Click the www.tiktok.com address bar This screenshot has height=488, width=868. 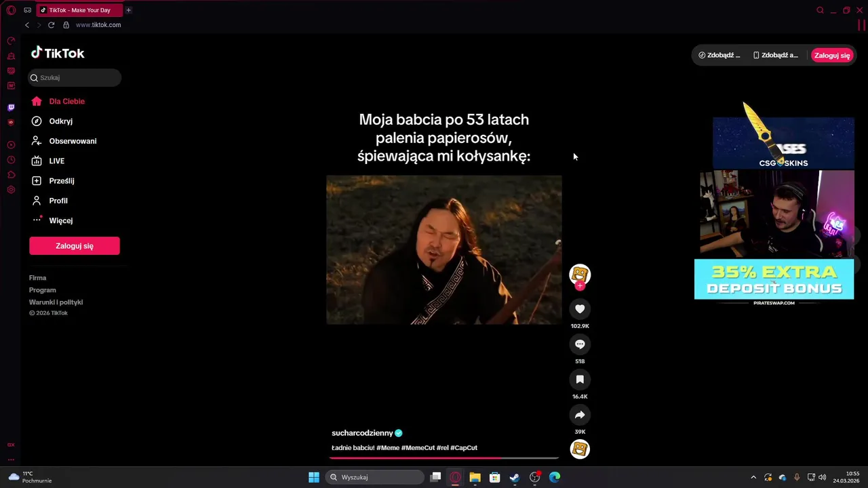98,25
